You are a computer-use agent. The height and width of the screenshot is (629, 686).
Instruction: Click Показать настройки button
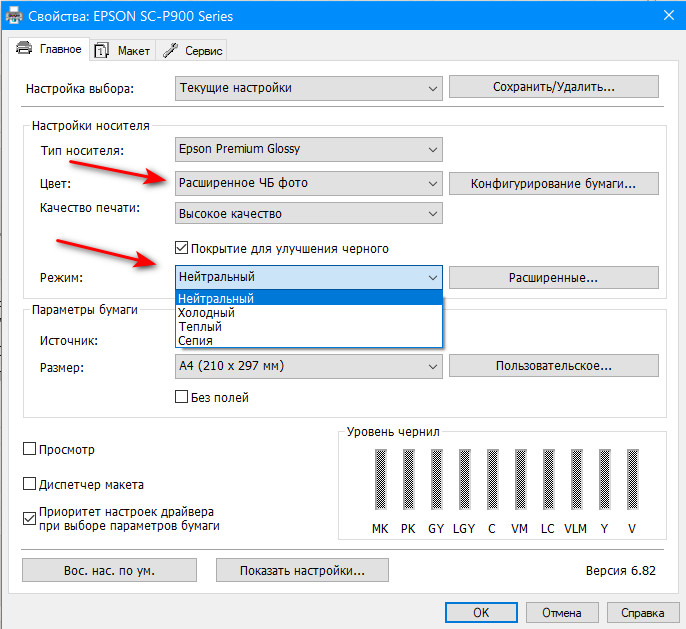(x=302, y=570)
